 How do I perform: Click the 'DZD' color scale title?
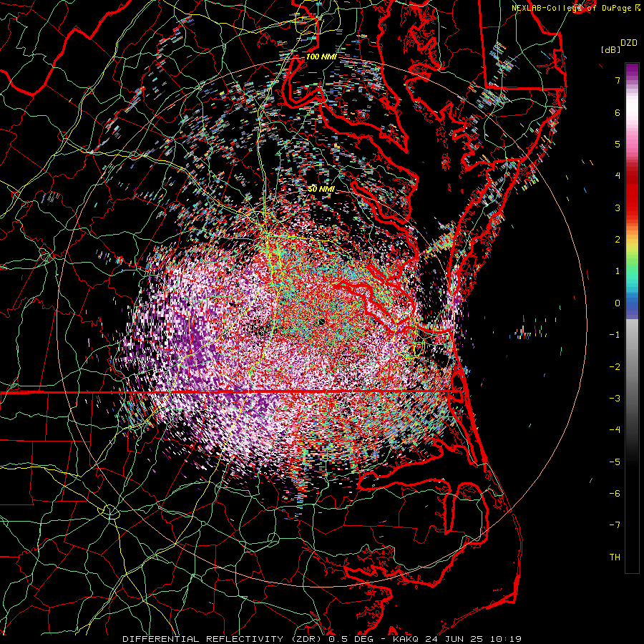628,43
